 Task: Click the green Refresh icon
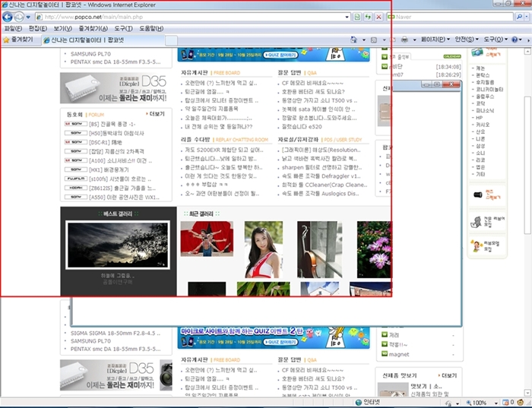368,17
